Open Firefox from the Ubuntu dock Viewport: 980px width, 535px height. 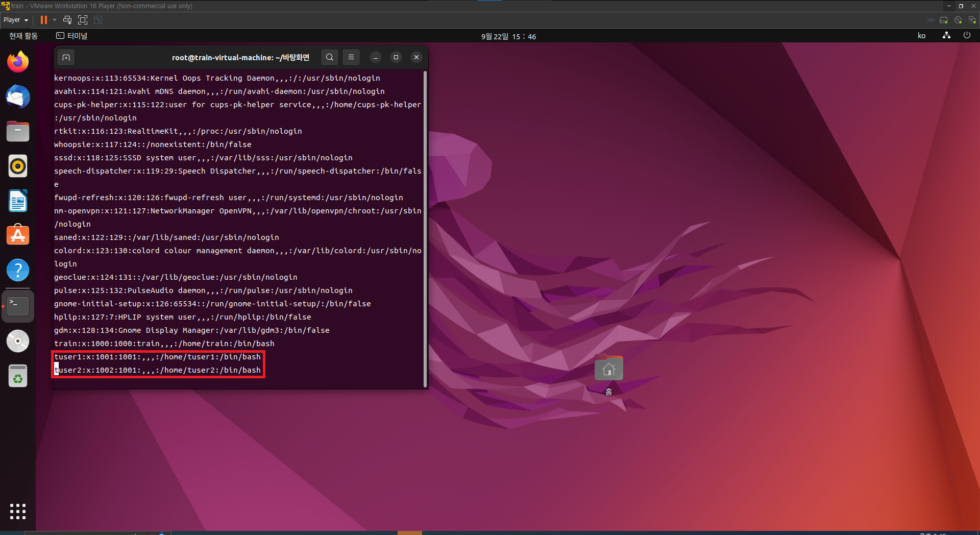point(18,62)
